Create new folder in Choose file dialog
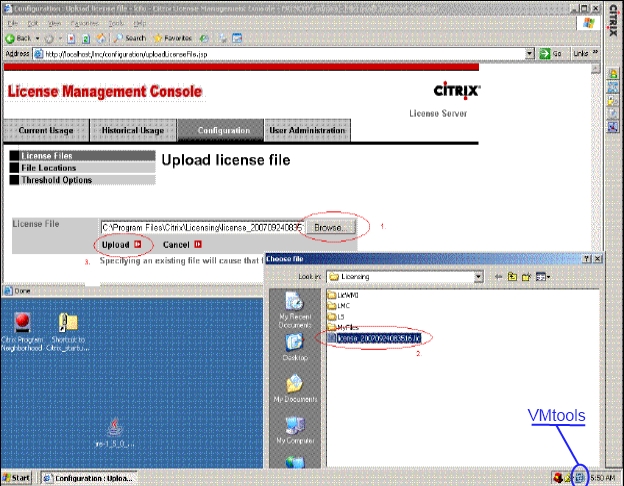624x486 pixels. pyautogui.click(x=526, y=277)
